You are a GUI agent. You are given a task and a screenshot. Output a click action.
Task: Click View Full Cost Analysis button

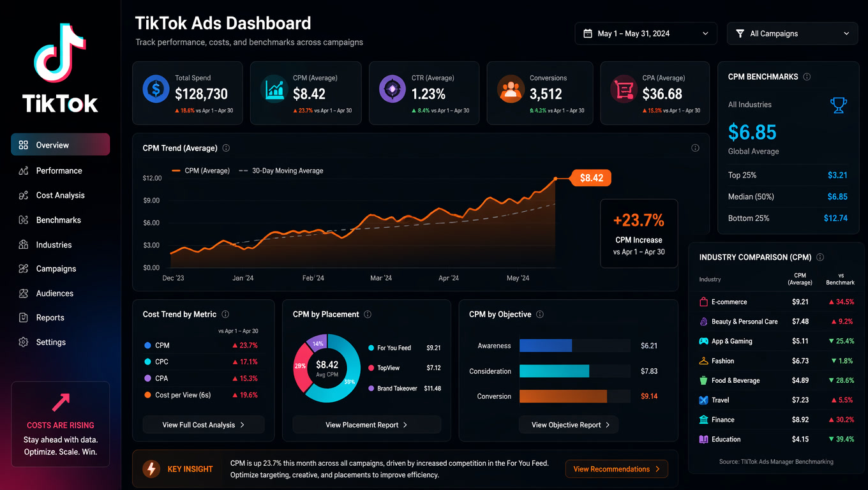[x=204, y=425]
